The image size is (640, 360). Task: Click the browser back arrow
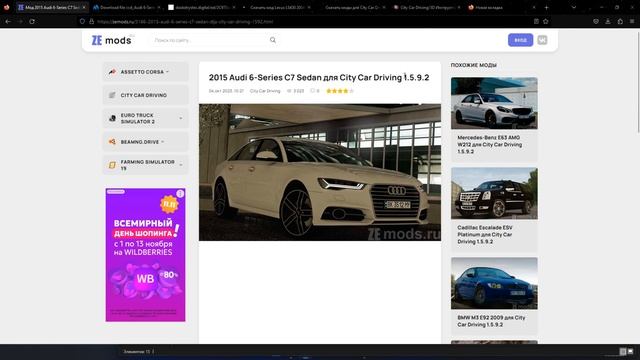pos(8,21)
